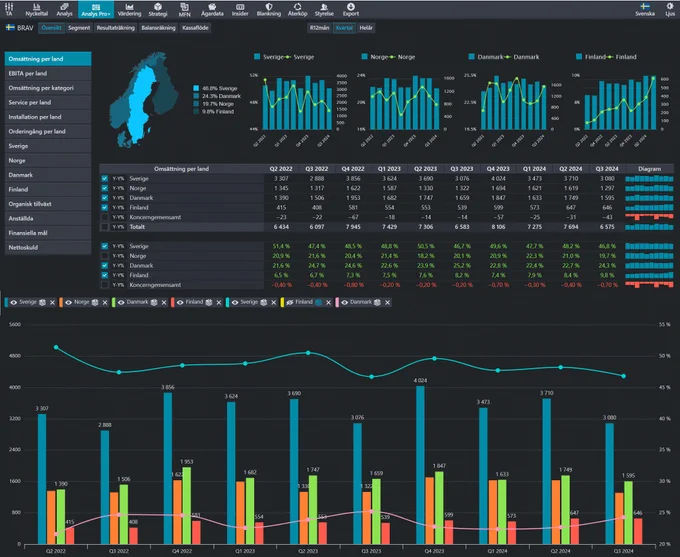This screenshot has width=680, height=557.
Task: Check Norge checkbox in the percentage table
Action: (x=105, y=256)
